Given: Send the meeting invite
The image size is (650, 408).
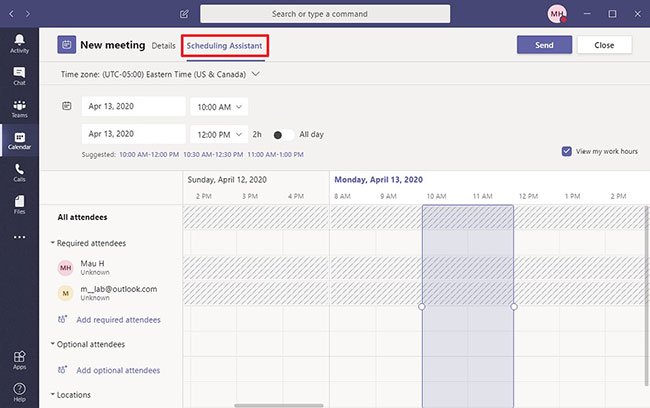Looking at the screenshot, I should pyautogui.click(x=544, y=45).
